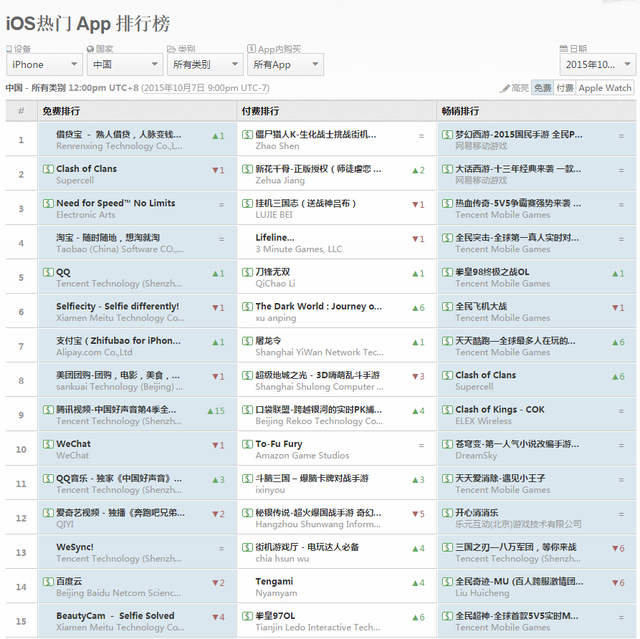Screen dimensions: 640x639
Task: Toggle the Apple Watch column button
Action: 605,88
